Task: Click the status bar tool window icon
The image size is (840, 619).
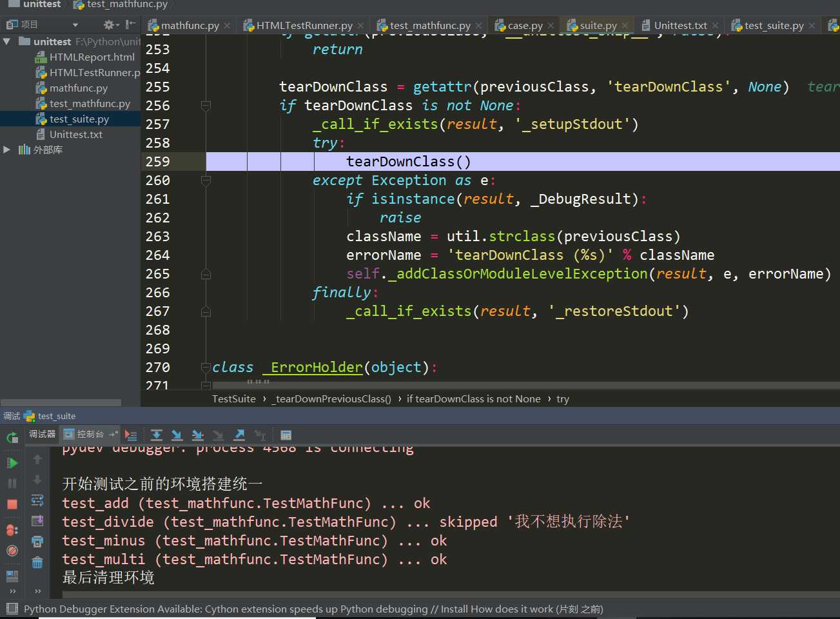Action: (x=12, y=608)
